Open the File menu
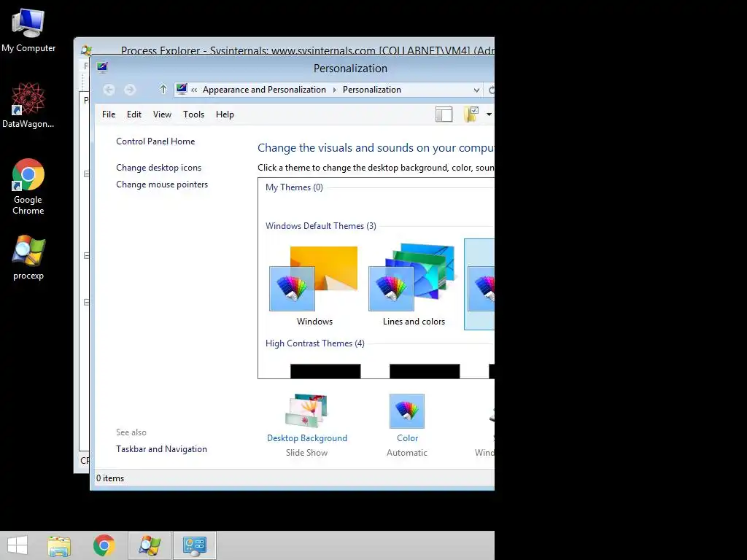Viewport: 747px width, 560px height. 109,114
